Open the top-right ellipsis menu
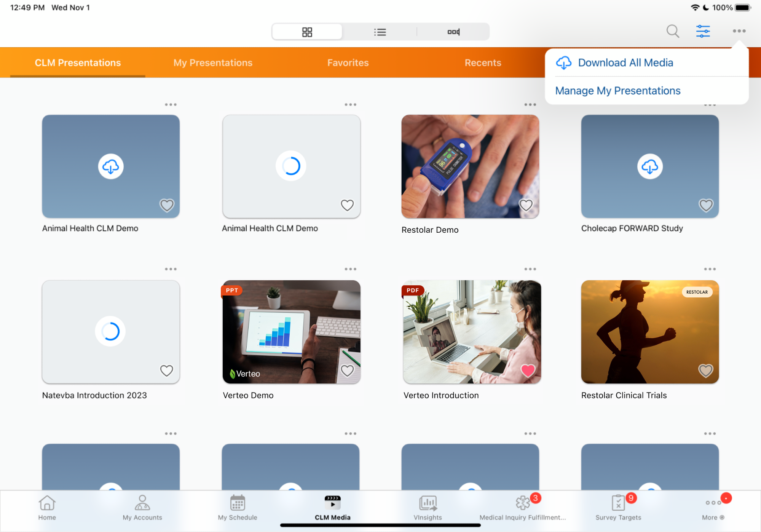 (739, 31)
